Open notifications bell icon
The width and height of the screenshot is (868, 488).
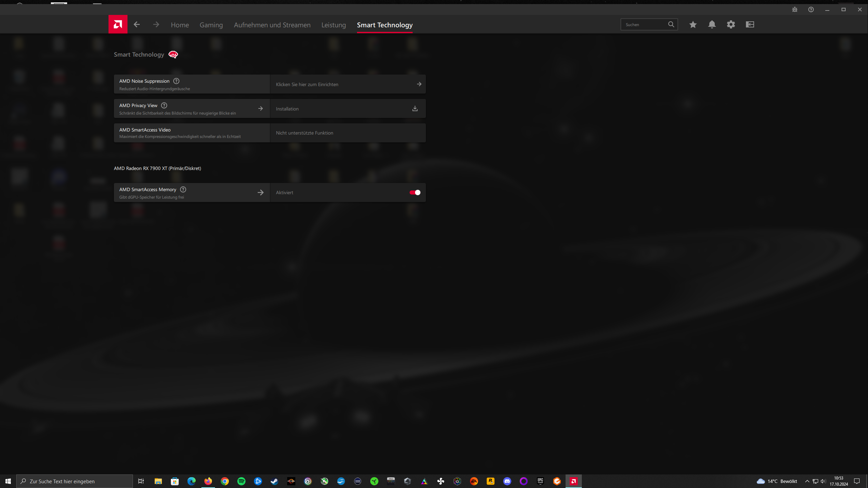click(712, 24)
